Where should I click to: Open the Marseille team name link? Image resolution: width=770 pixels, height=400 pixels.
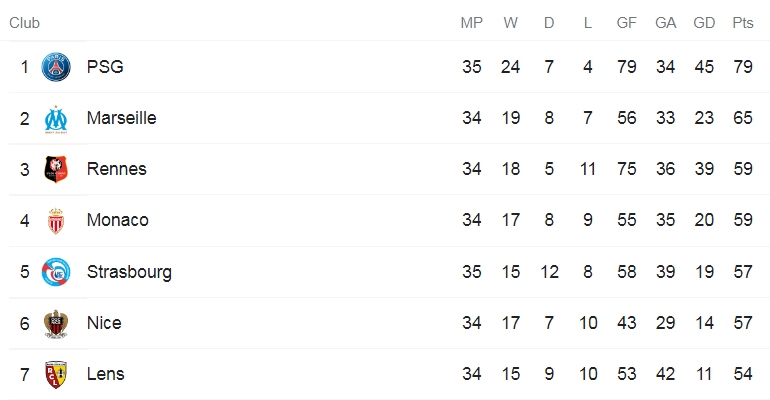(122, 118)
